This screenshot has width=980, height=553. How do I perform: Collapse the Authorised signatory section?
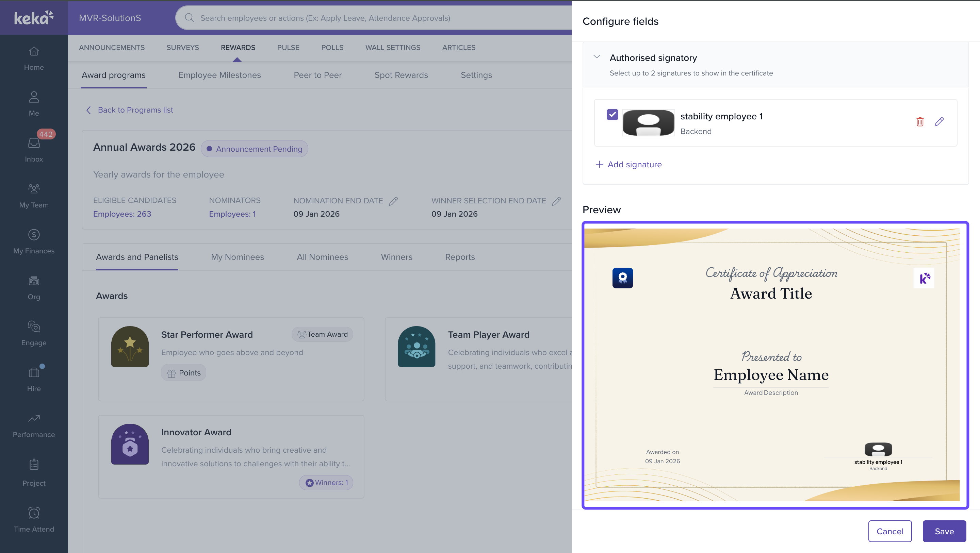click(597, 57)
